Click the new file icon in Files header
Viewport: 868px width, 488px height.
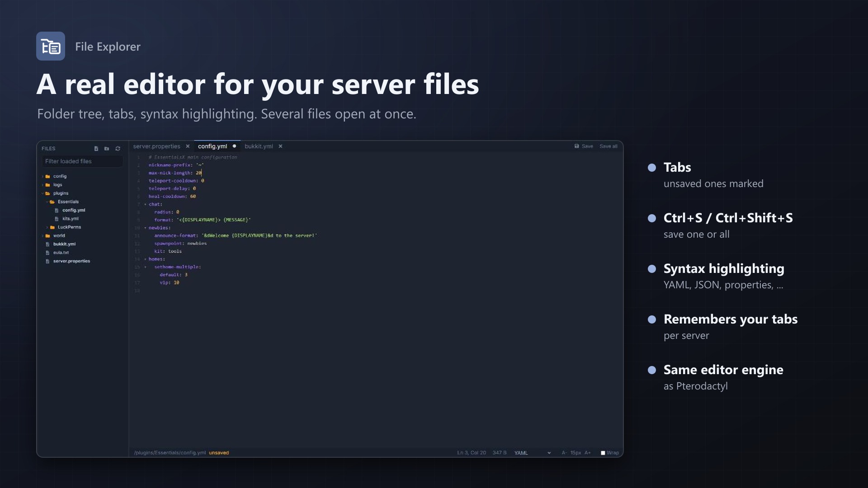(96, 149)
